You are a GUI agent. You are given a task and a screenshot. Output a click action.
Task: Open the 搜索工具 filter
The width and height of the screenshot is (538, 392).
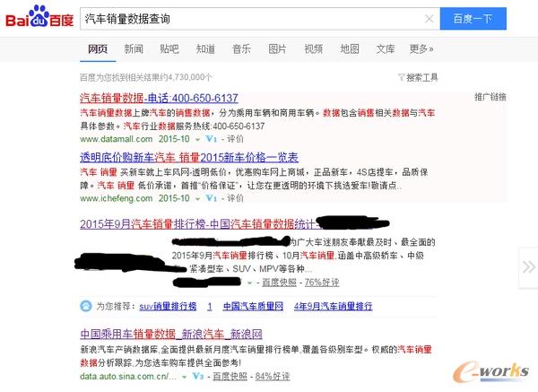coord(418,77)
